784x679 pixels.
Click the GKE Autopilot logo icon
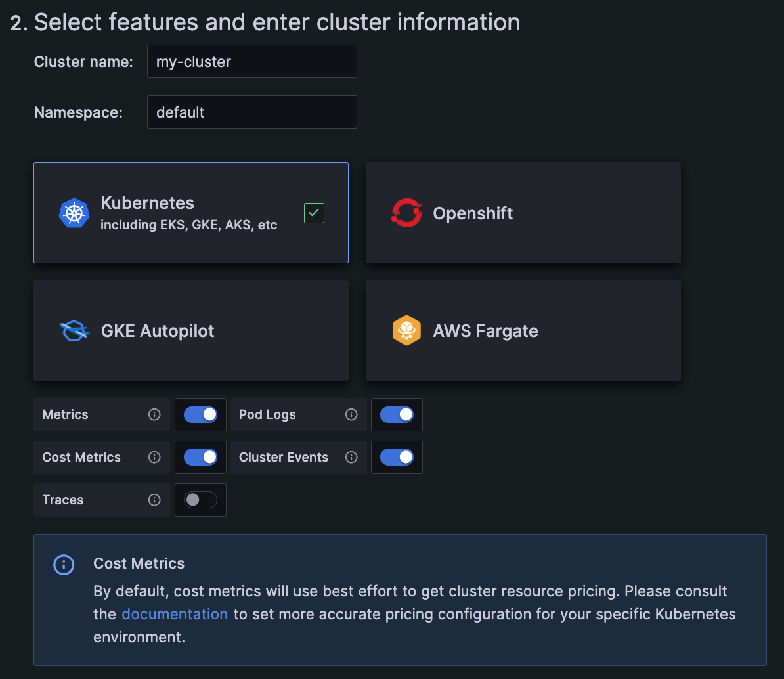pyautogui.click(x=74, y=331)
